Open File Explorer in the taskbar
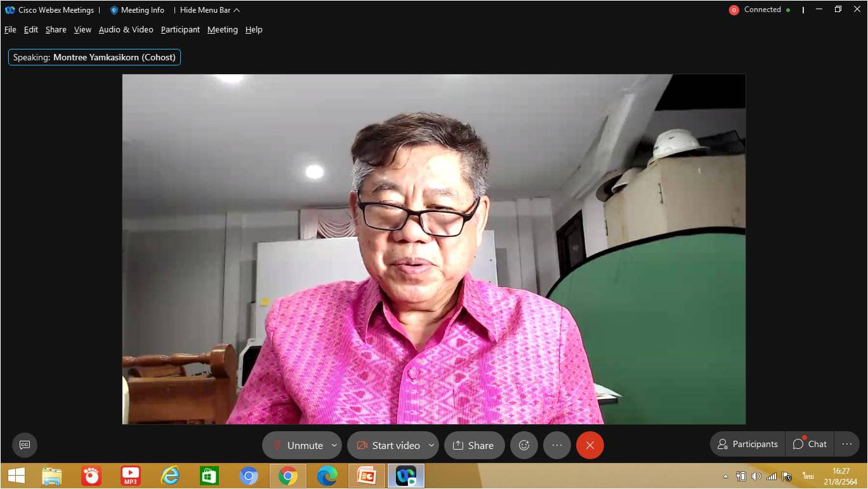Image resolution: width=868 pixels, height=489 pixels. [52, 476]
